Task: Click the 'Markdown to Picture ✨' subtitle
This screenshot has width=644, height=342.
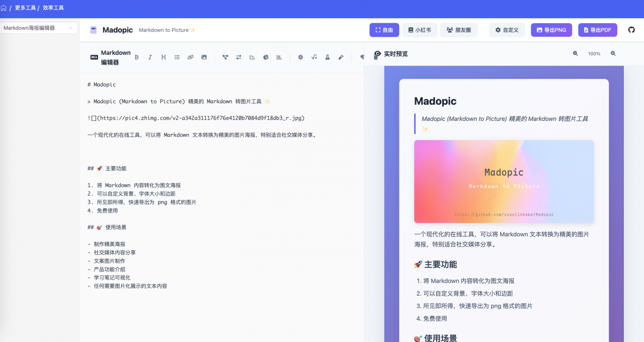Action: (167, 30)
